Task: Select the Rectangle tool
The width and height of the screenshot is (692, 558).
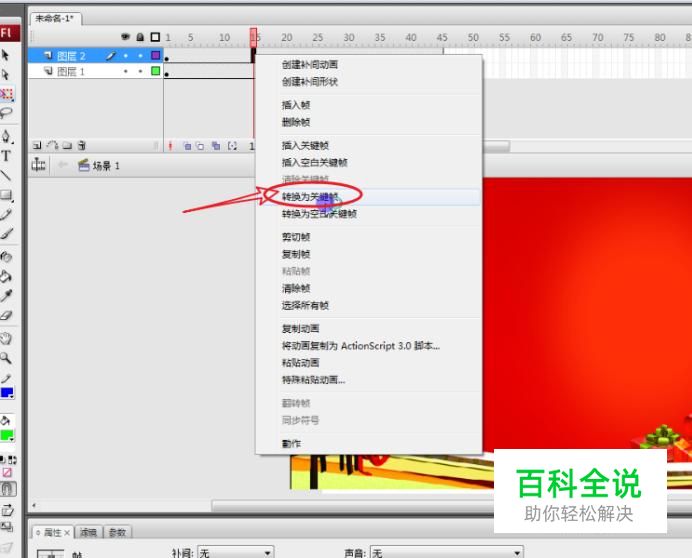Action: [x=6, y=195]
